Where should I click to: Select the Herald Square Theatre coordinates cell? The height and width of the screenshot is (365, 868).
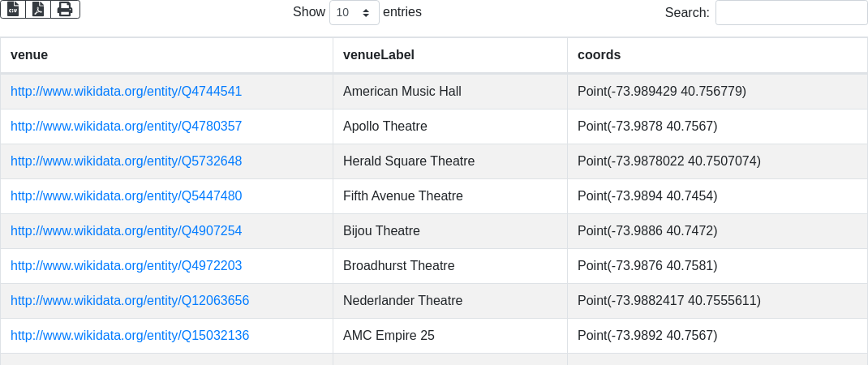(x=668, y=161)
